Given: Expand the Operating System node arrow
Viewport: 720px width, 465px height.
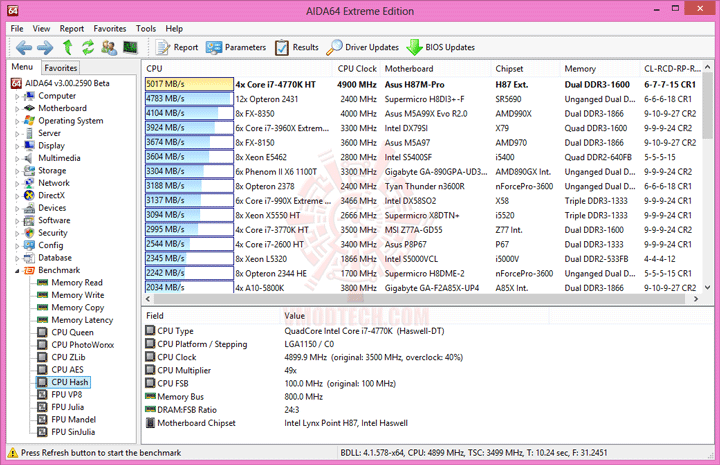Looking at the screenshot, I should coord(17,122).
